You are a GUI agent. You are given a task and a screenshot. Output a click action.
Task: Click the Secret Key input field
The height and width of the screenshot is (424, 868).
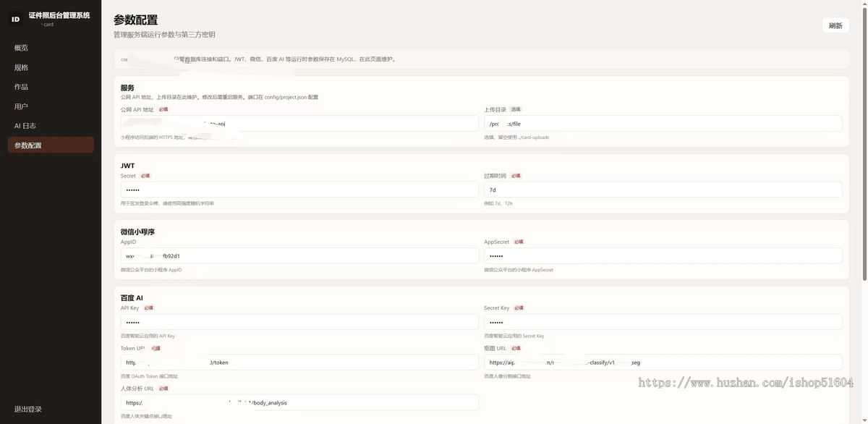coord(663,322)
